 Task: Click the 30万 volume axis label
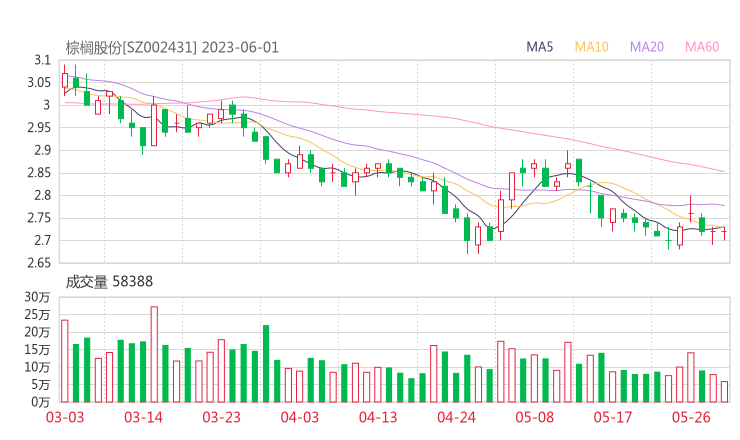(37, 297)
